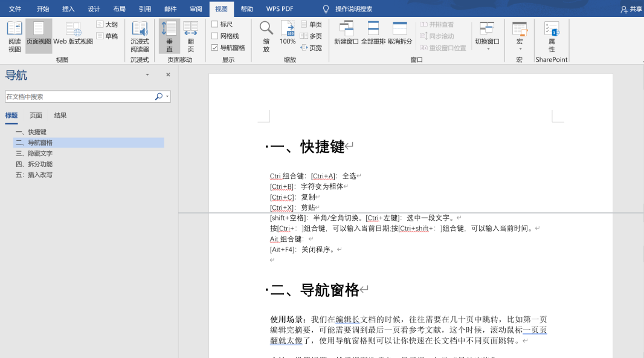Select side-to-side page flip (翻页)
The width and height of the screenshot is (644, 358).
click(191, 36)
